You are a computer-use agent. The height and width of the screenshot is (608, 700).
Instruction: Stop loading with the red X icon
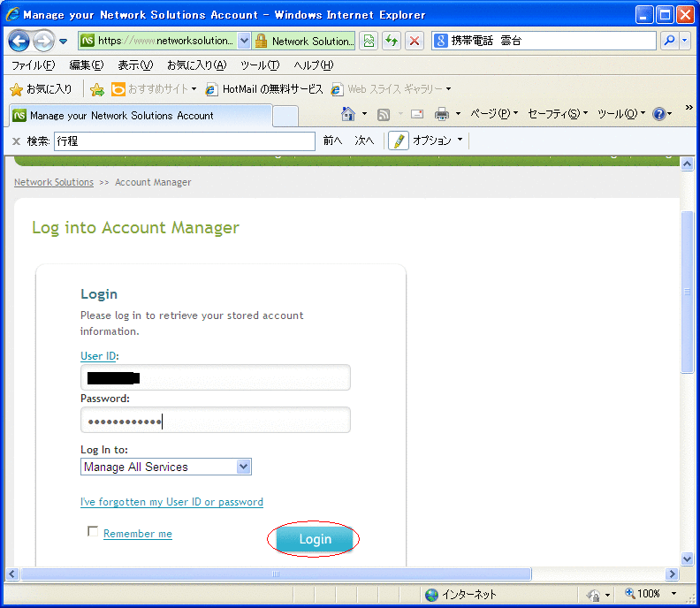pyautogui.click(x=415, y=41)
